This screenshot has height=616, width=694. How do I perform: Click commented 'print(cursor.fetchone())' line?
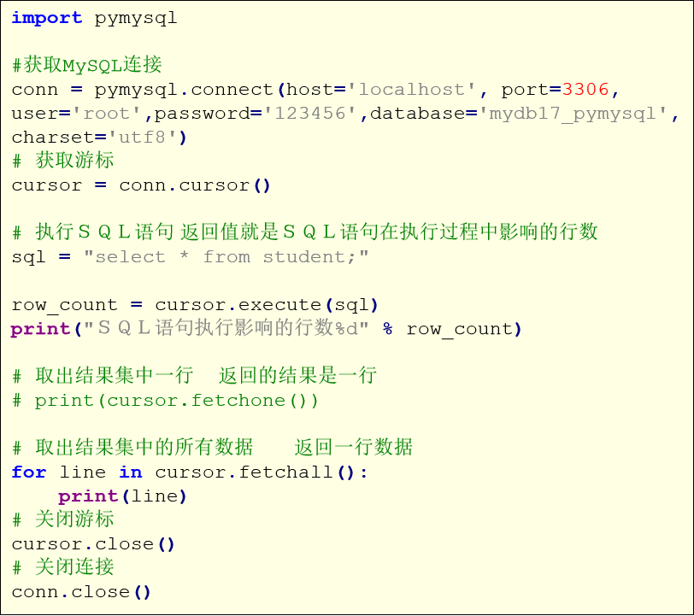165,401
